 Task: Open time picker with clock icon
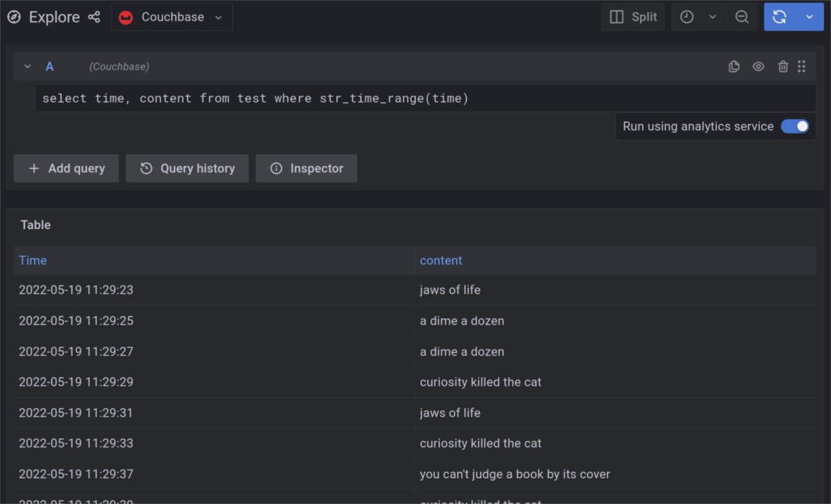687,17
